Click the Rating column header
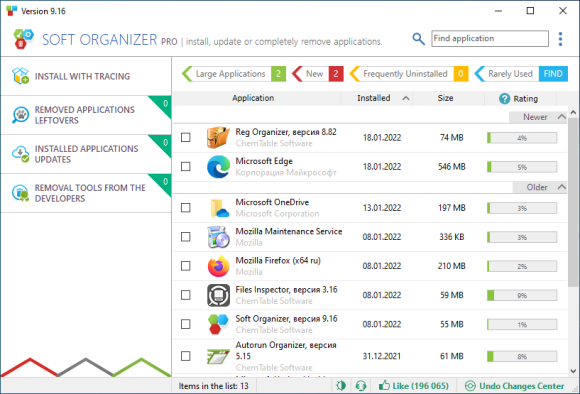This screenshot has height=394, width=580. point(520,98)
